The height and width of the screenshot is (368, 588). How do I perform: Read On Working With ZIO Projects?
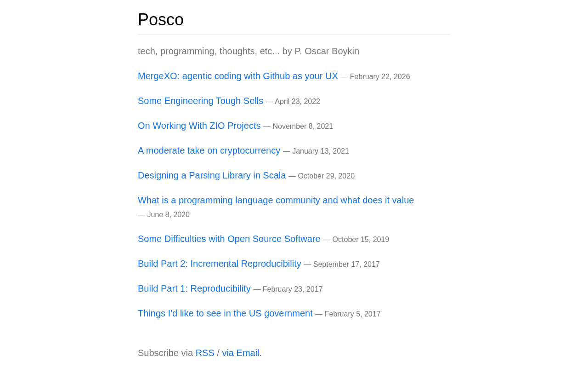pos(199,126)
